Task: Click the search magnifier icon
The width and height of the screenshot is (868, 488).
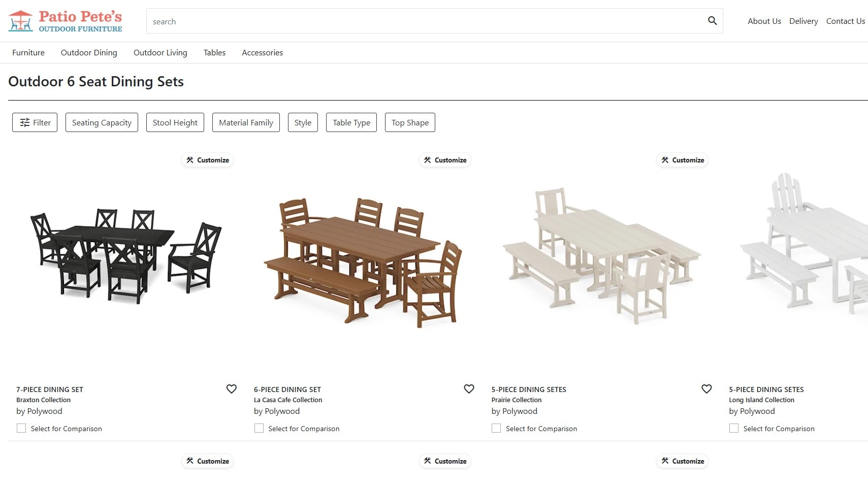Action: [712, 21]
